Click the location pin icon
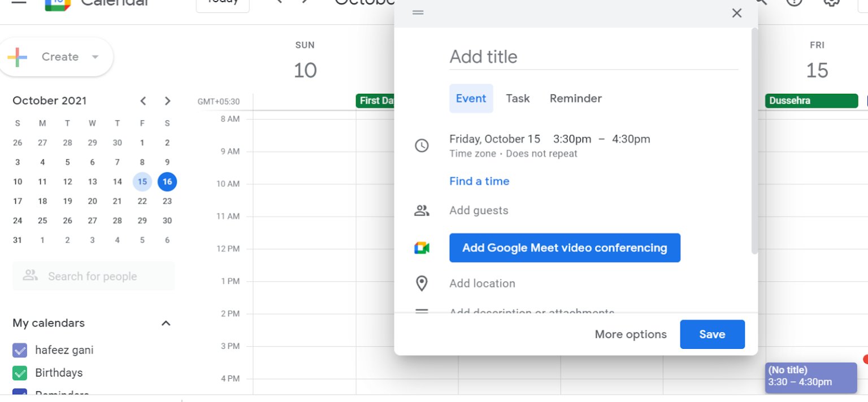Screen dimensions: 868x402 coord(422,283)
